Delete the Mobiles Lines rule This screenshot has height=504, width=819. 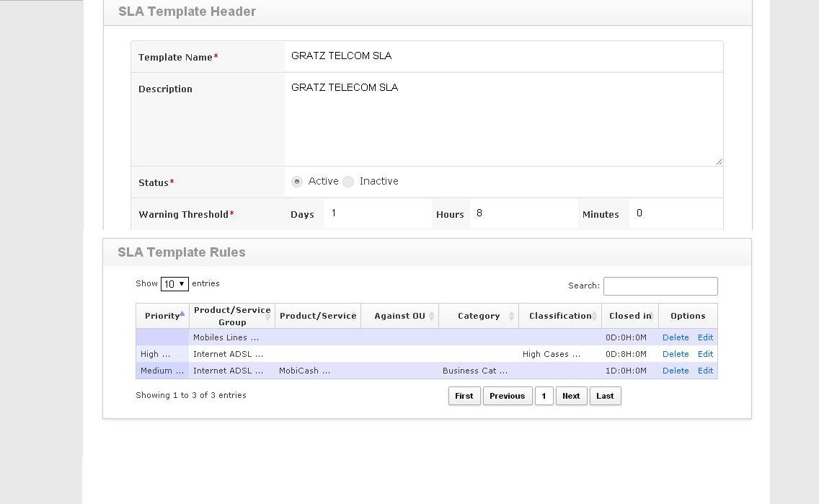tap(676, 337)
